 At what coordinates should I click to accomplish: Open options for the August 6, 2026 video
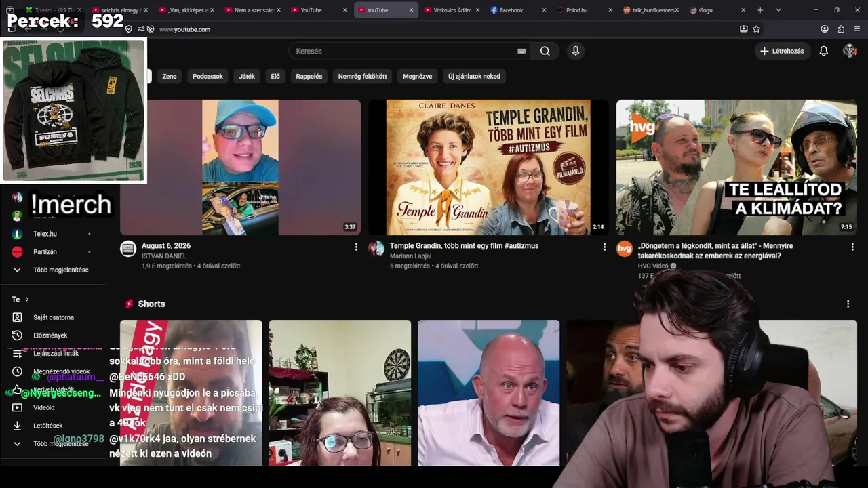point(356,247)
